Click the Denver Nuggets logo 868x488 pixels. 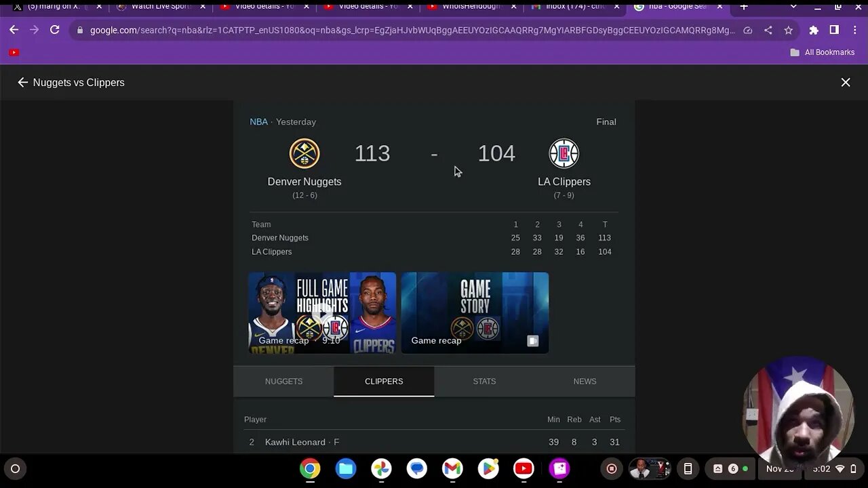(304, 153)
